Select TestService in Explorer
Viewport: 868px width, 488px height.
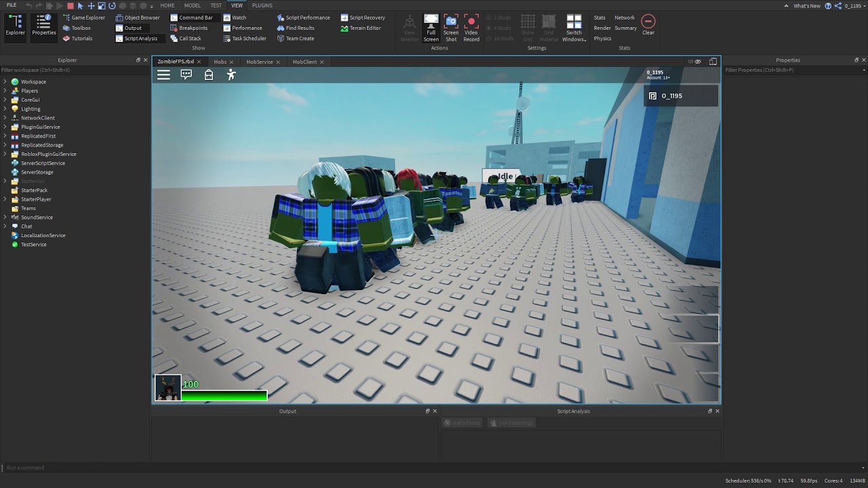pos(33,245)
